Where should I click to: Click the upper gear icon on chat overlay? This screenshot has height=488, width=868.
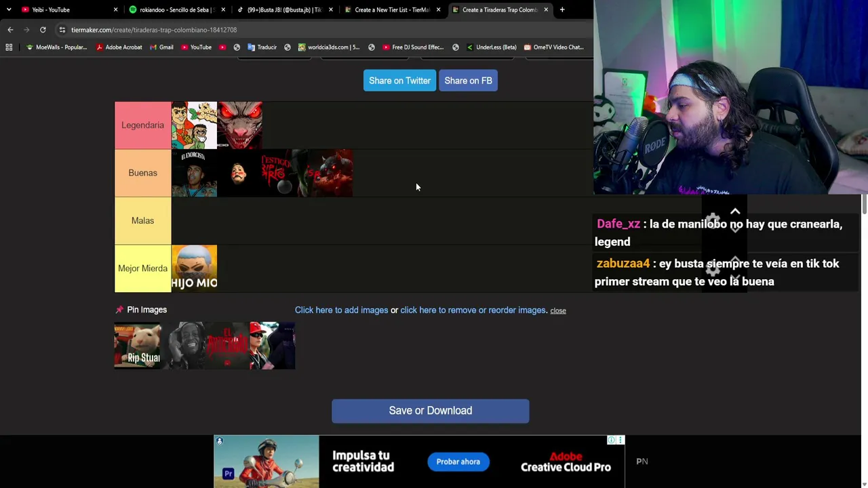tap(712, 220)
